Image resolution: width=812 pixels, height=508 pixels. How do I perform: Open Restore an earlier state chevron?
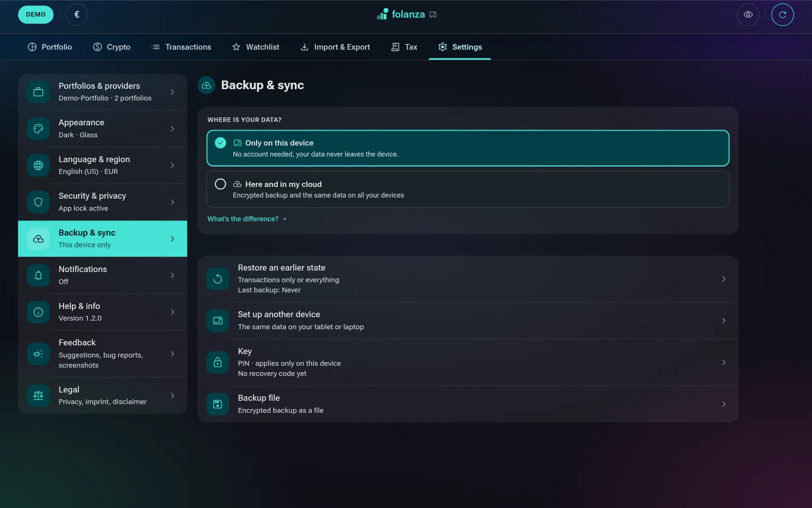coord(724,279)
